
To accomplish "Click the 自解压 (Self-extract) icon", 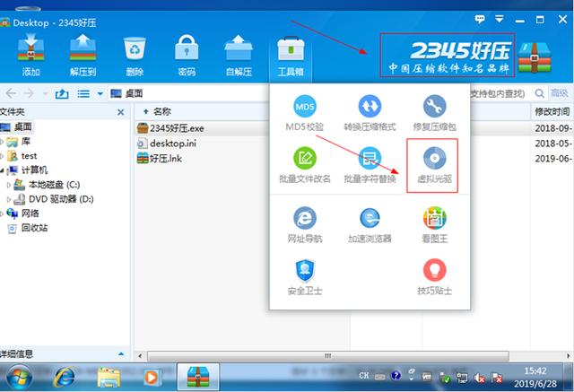I will point(239,52).
